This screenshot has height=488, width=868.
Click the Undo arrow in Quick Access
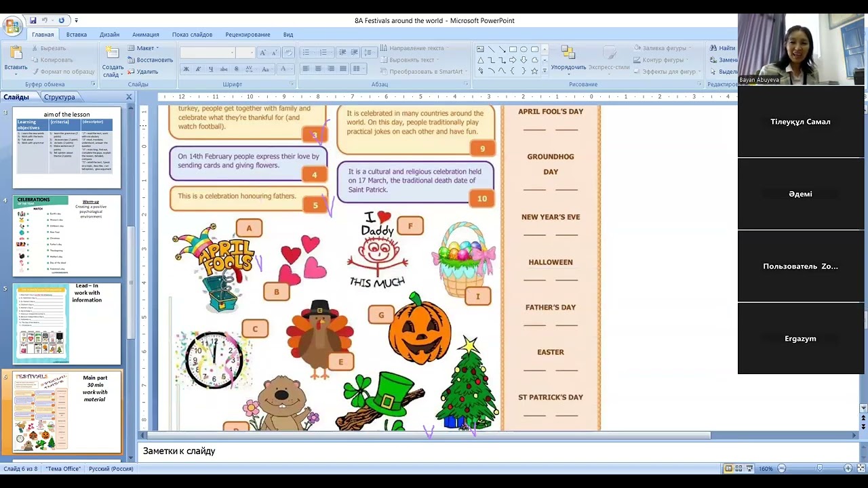tap(45, 20)
